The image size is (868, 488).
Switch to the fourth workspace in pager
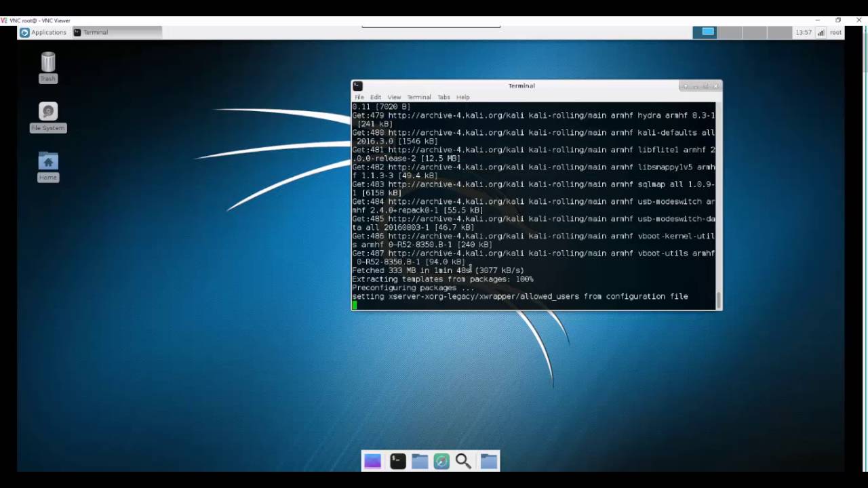780,32
